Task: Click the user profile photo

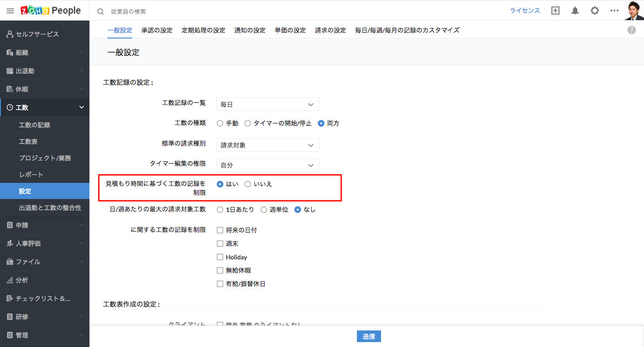Action: click(634, 10)
